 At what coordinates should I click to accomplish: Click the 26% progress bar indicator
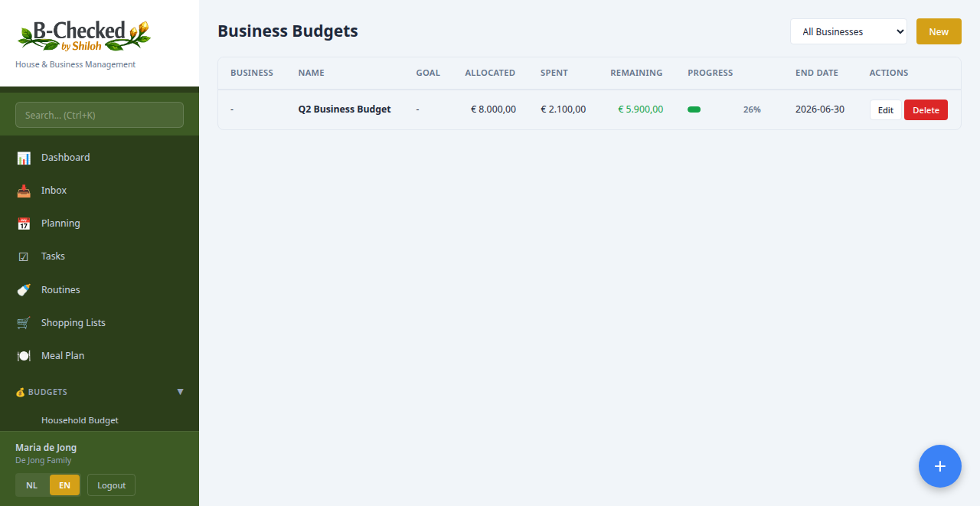[x=694, y=109]
